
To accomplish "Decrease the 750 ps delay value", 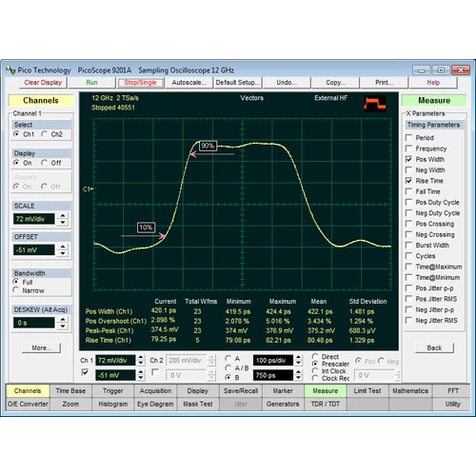I will pos(298,378).
